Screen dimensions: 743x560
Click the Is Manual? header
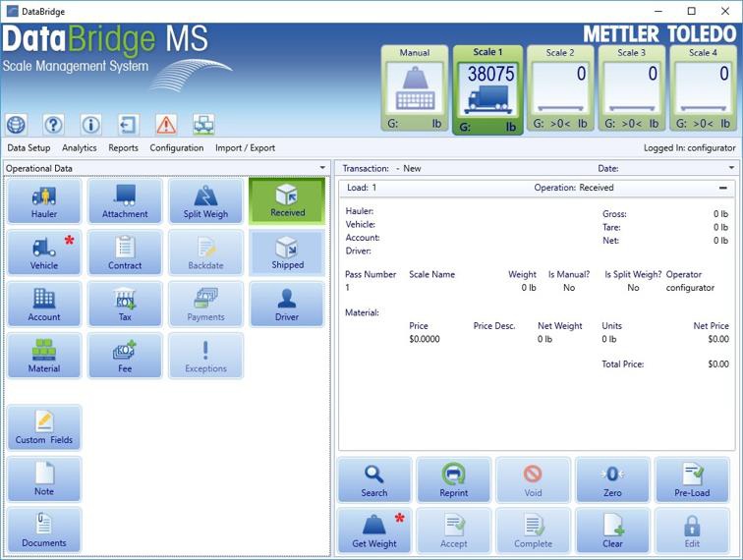(569, 274)
